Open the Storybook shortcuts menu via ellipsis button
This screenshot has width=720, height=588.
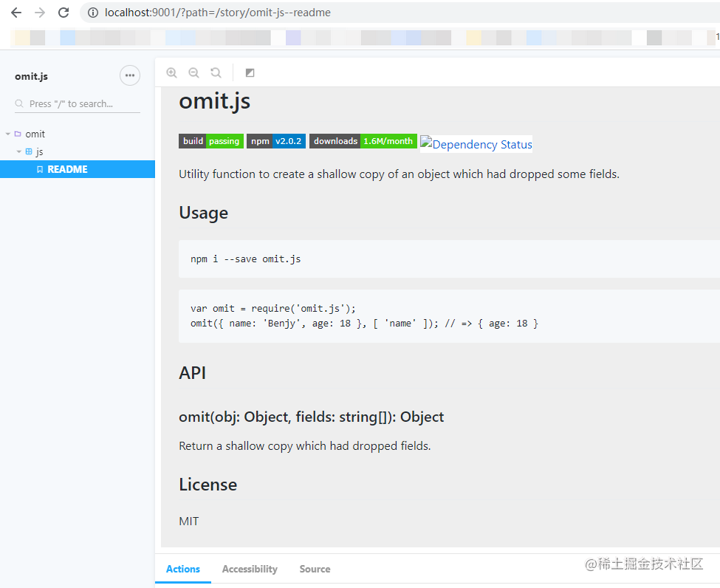[x=130, y=75]
